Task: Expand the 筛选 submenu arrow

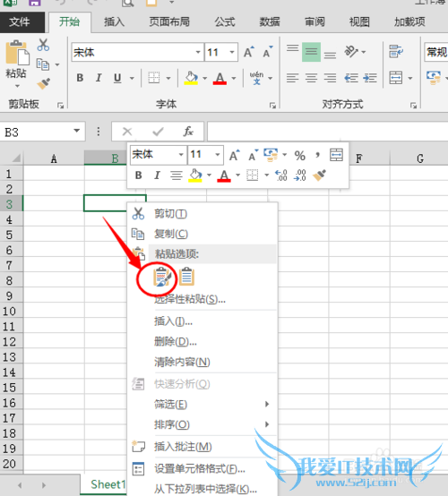Action: [x=267, y=404]
